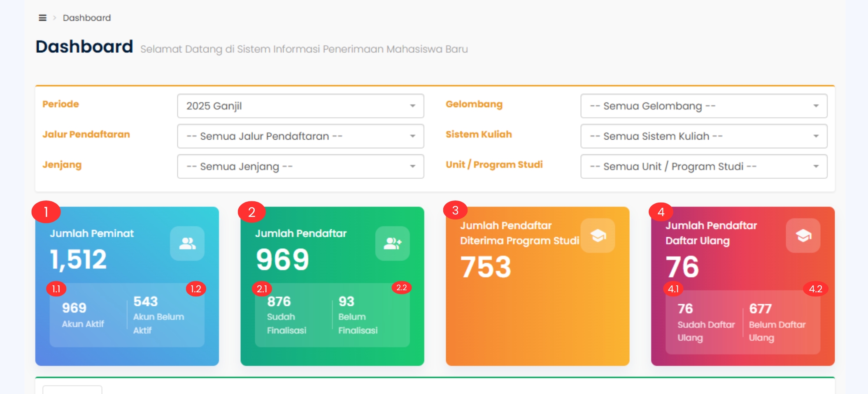Open the Semua Jenjang dropdown
The width and height of the screenshot is (868, 394).
click(x=300, y=166)
